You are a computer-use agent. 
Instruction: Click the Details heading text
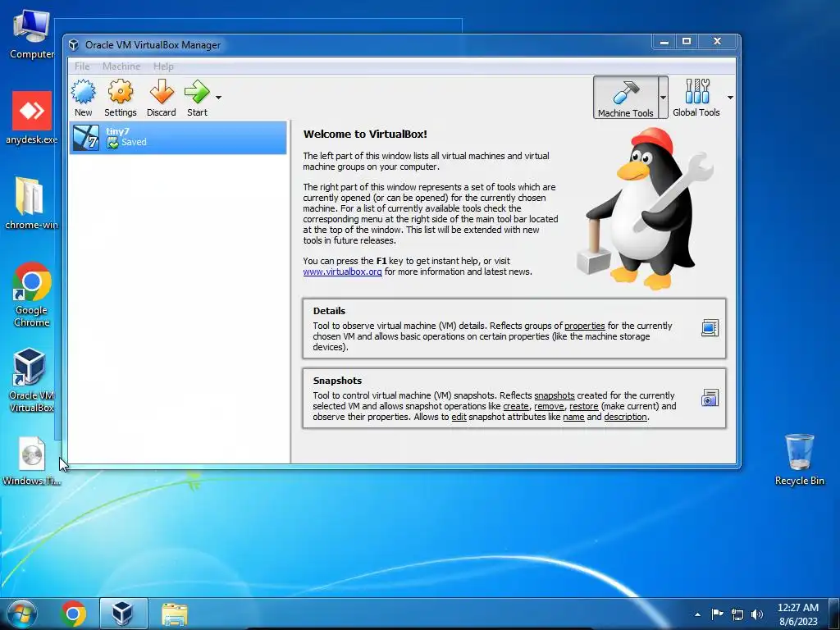(x=329, y=311)
